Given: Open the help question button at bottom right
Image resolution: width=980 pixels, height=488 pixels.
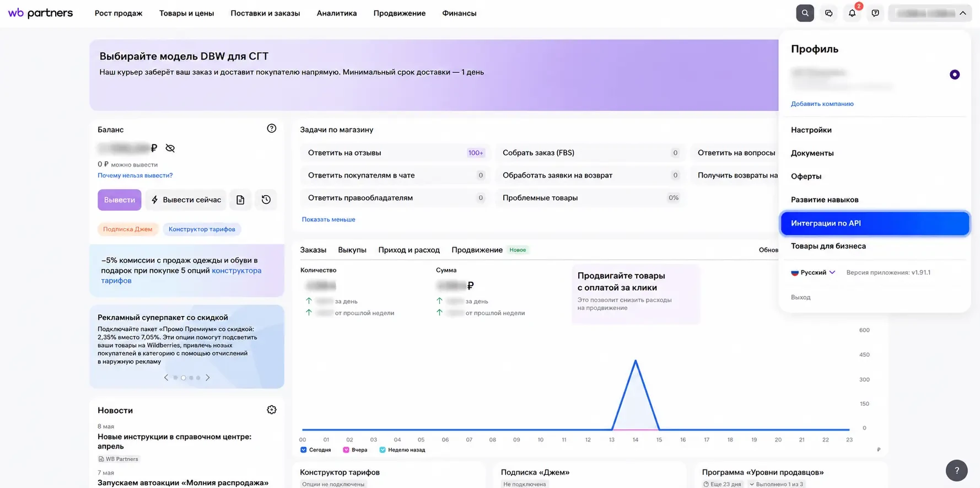Looking at the screenshot, I should [x=957, y=470].
